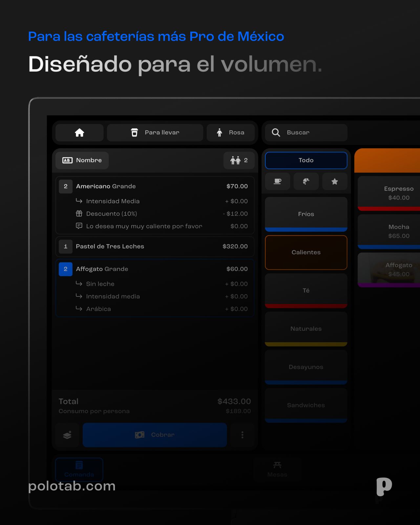Click the Polotab logo mark
This screenshot has width=420, height=525.
pyautogui.click(x=384, y=487)
